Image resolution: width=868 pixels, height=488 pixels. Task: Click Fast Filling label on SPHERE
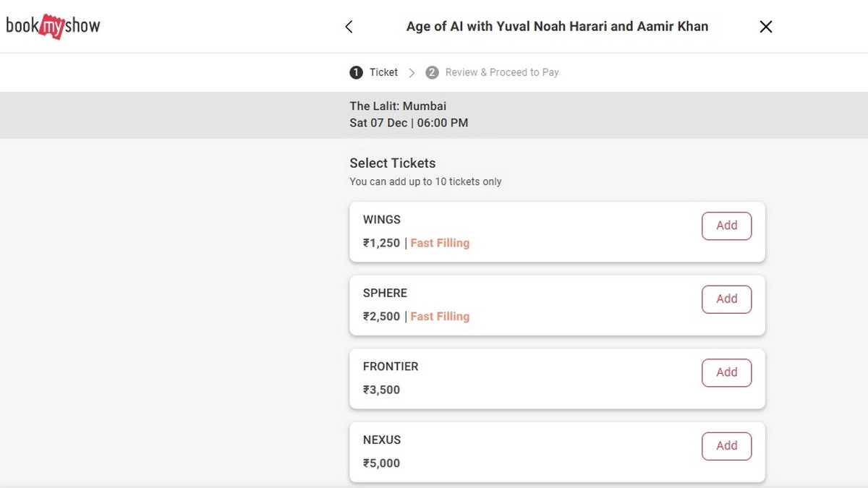click(440, 317)
